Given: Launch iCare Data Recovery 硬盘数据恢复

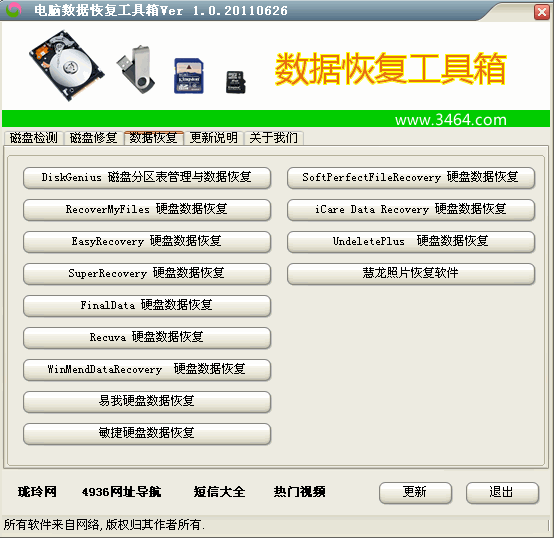Looking at the screenshot, I should (x=411, y=210).
